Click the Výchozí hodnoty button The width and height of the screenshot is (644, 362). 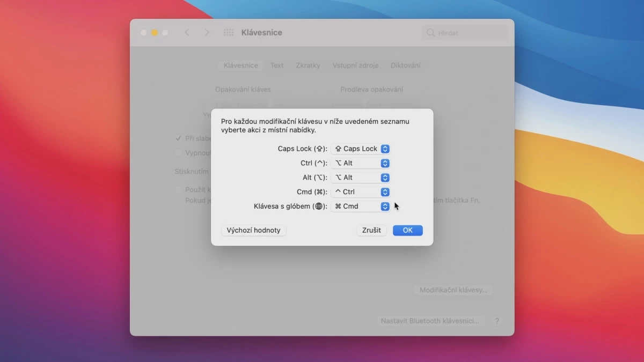(254, 230)
